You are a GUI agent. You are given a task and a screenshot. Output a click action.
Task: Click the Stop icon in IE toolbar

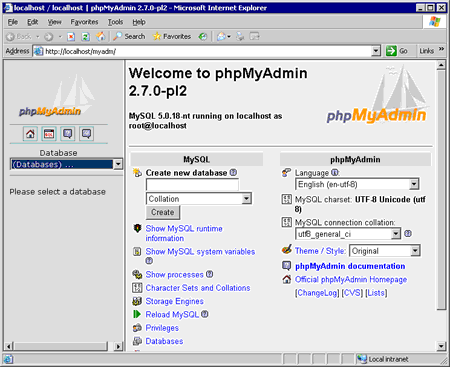71,36
